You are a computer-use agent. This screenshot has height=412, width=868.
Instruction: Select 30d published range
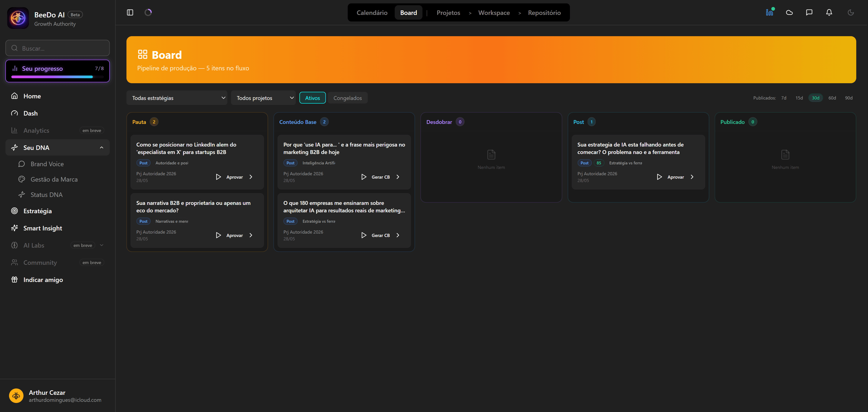[815, 98]
